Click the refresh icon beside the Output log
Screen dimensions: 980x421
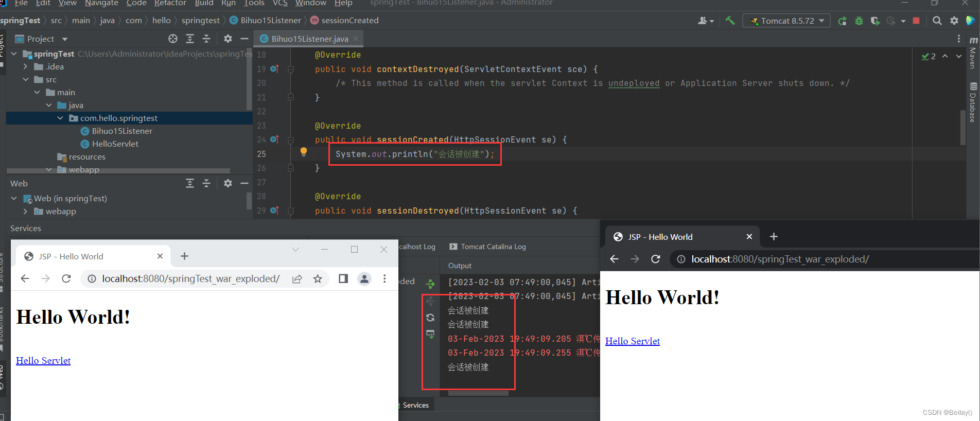[x=430, y=318]
